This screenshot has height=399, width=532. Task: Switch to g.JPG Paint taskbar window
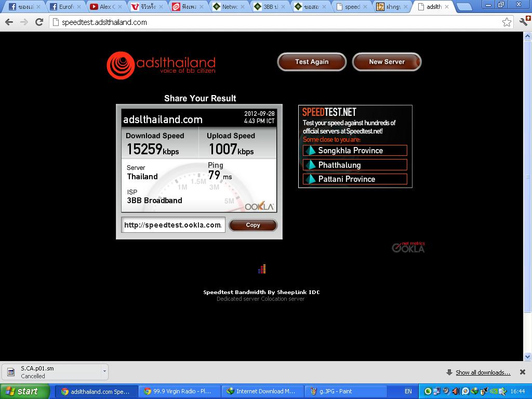pyautogui.click(x=345, y=392)
